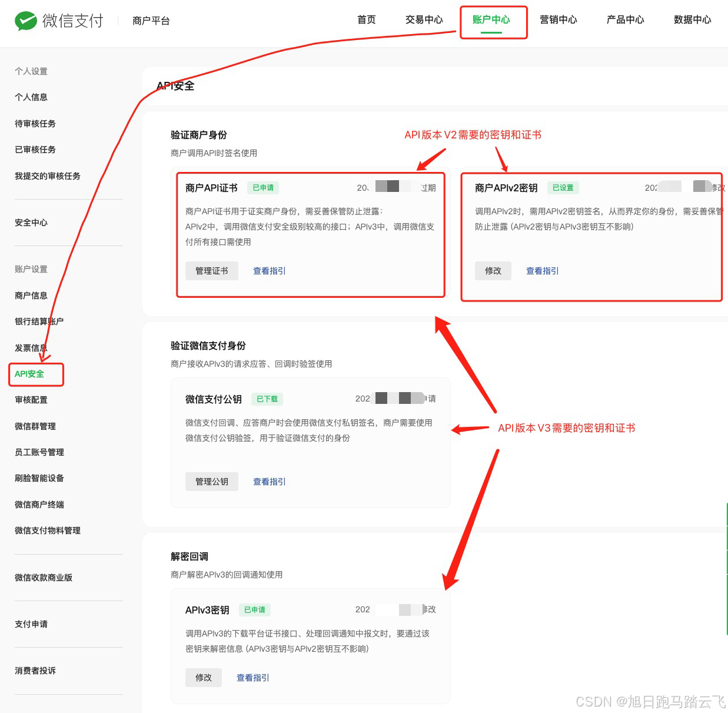Screen dimensions: 728x713
Task: Open 微信支付物料管理 sidebar item
Action: (48, 530)
